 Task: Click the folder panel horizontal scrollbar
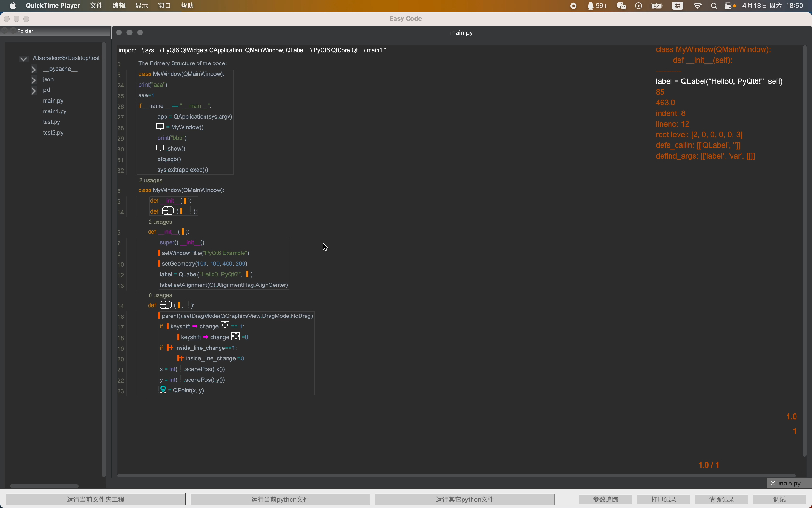(44, 486)
